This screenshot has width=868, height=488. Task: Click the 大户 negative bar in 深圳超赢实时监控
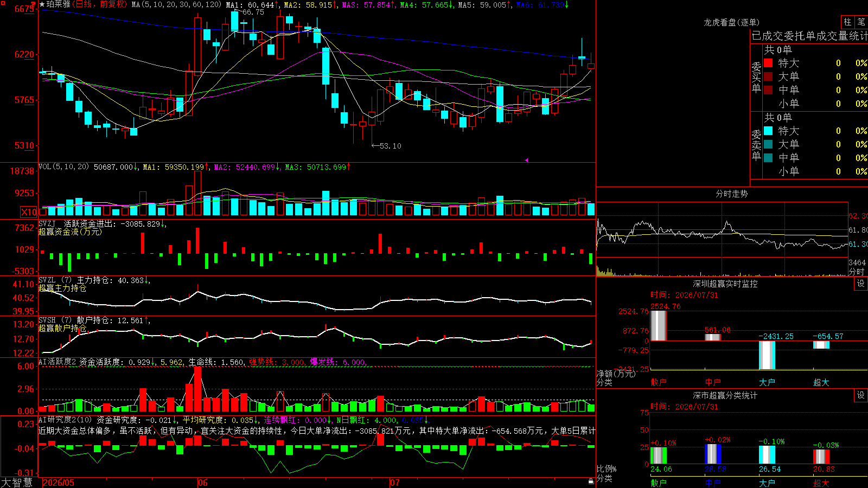[767, 355]
